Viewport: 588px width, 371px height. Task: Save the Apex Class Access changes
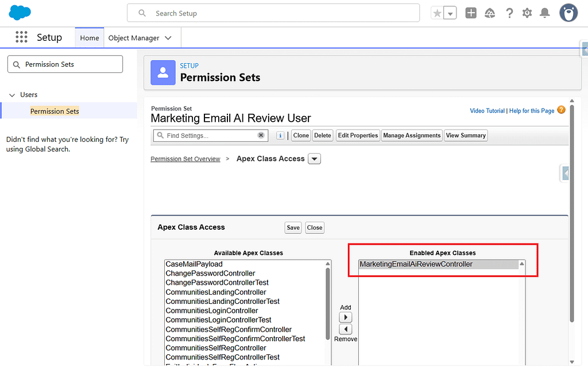pyautogui.click(x=293, y=227)
